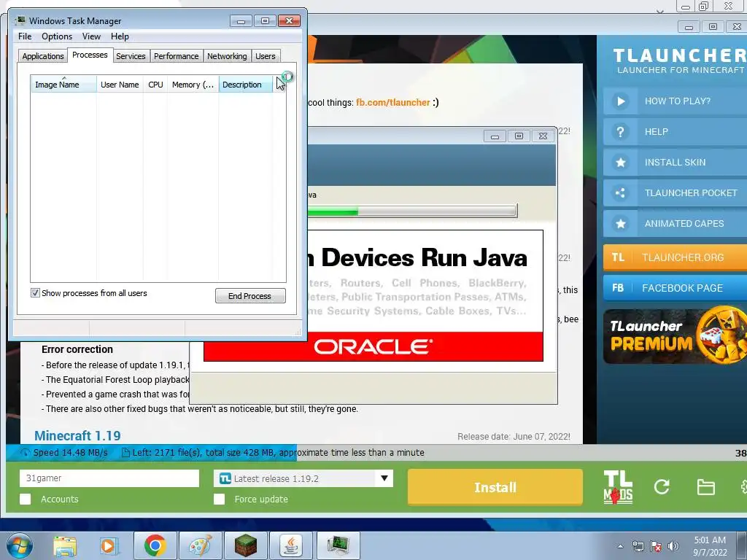Open the Latest release 1.19.2 combo box
The height and width of the screenshot is (560, 747).
point(303,478)
